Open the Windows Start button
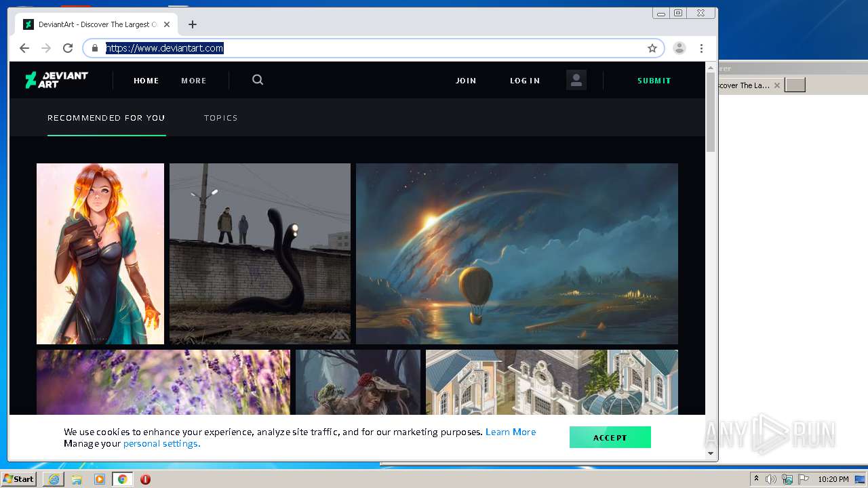Screen dimensions: 868x488 pyautogui.click(x=19, y=479)
